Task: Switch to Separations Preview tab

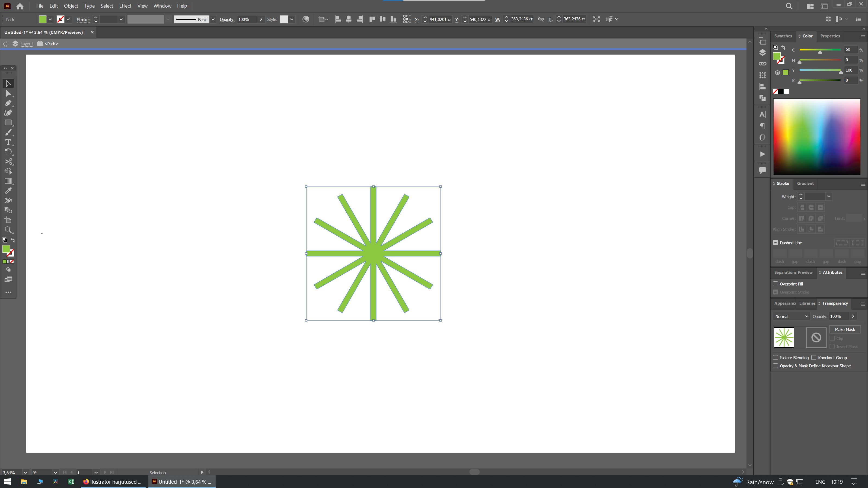Action: (793, 272)
